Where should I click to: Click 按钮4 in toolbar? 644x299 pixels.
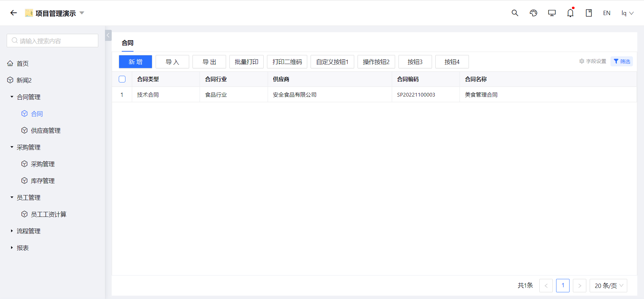tap(452, 62)
